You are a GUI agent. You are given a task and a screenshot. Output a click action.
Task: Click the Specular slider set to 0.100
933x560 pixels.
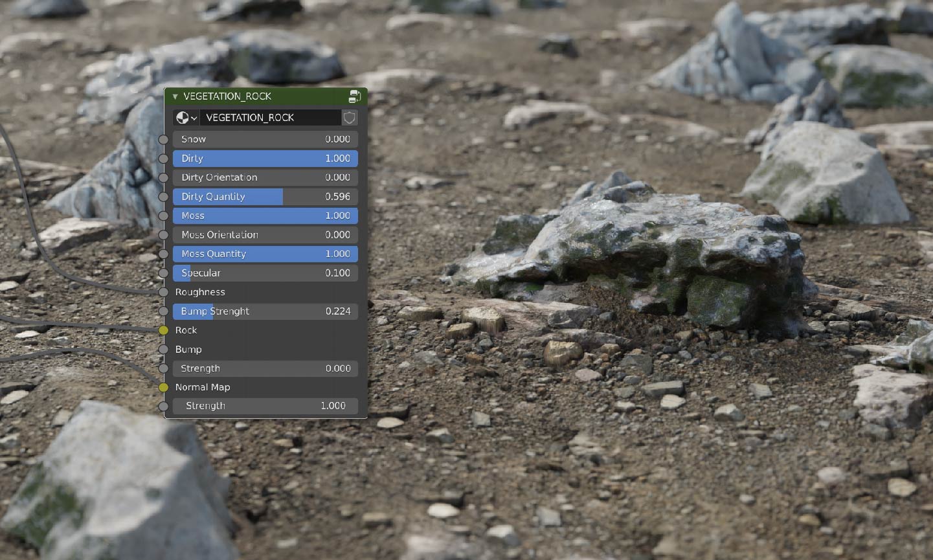265,273
